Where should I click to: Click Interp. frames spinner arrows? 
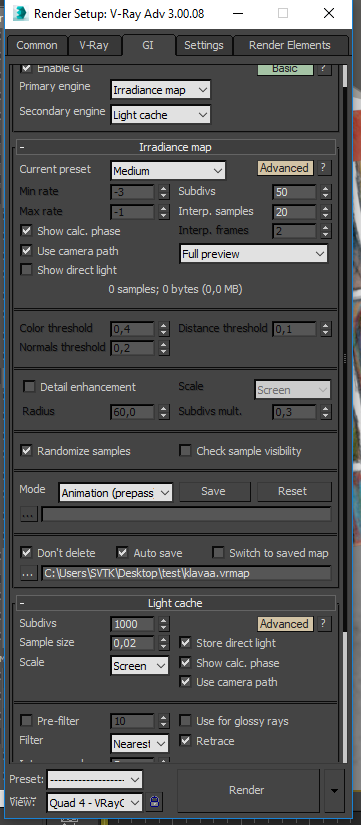pyautogui.click(x=326, y=231)
